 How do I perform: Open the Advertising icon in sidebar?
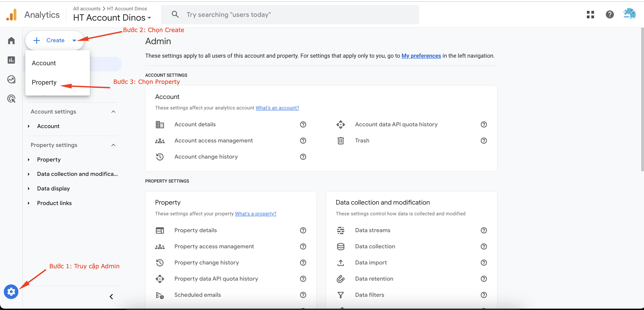(11, 98)
